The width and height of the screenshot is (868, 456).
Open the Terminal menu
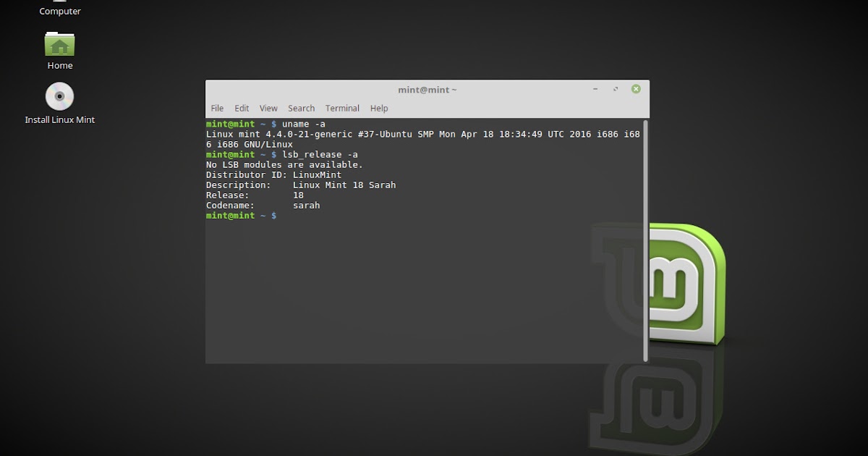point(342,108)
